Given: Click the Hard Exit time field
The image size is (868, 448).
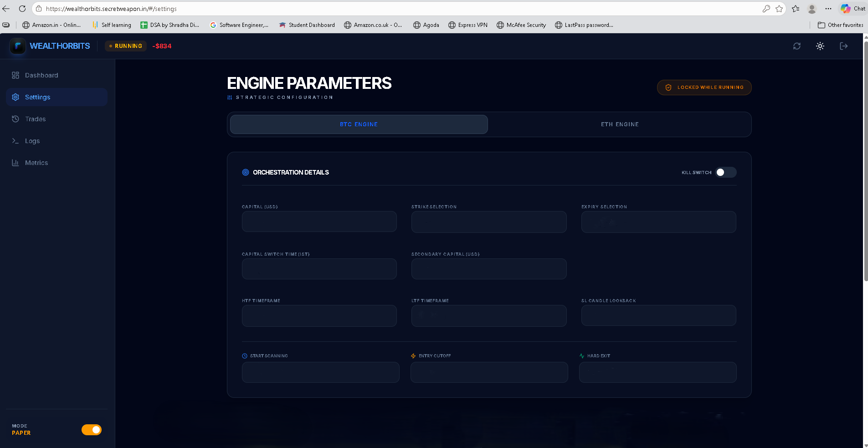Looking at the screenshot, I should point(658,372).
